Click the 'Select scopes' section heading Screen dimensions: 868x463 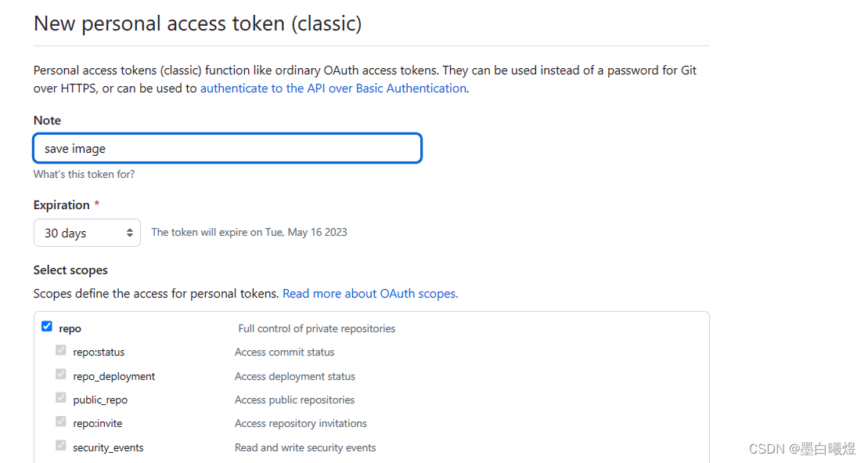pos(70,270)
